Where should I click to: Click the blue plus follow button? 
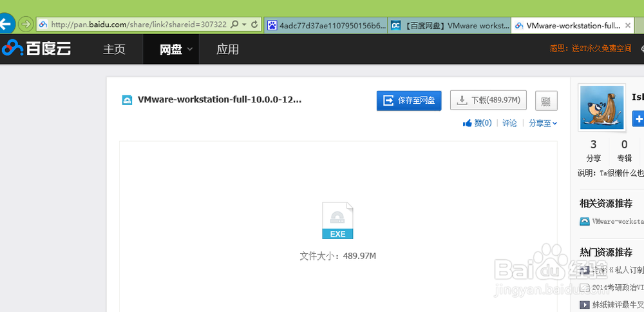638,119
